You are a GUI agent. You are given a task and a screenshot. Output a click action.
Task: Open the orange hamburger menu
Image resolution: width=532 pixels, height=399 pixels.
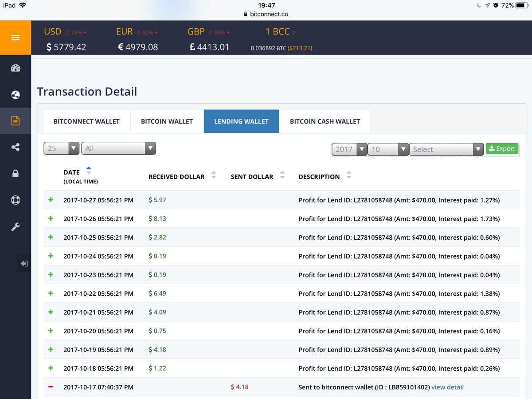click(16, 38)
